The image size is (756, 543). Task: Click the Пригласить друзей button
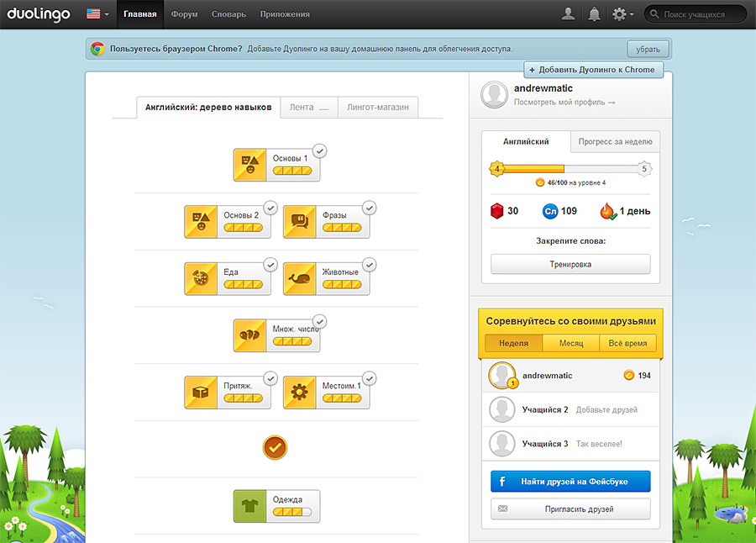570,509
